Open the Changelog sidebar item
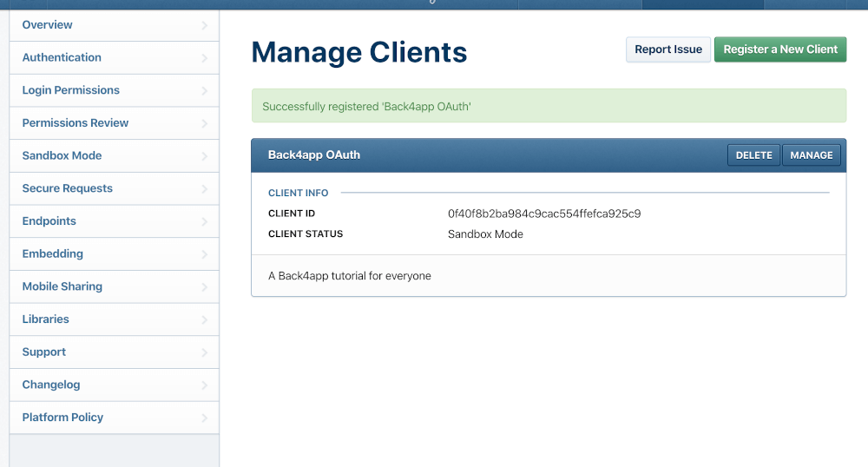The height and width of the screenshot is (467, 868). pos(114,385)
